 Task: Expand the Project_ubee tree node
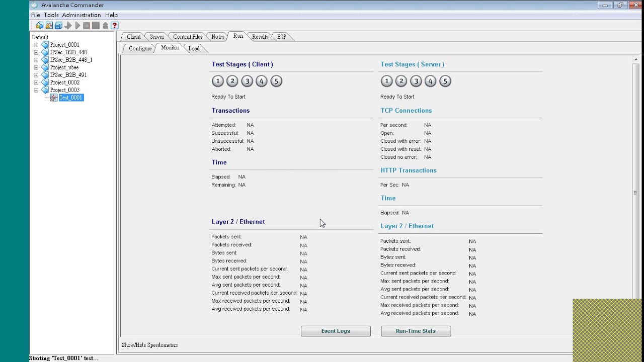(36, 67)
